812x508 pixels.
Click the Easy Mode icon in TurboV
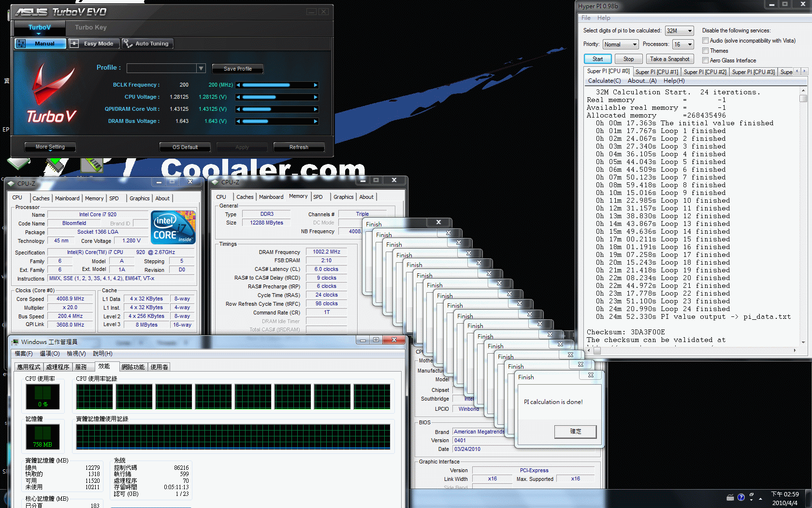coord(74,44)
